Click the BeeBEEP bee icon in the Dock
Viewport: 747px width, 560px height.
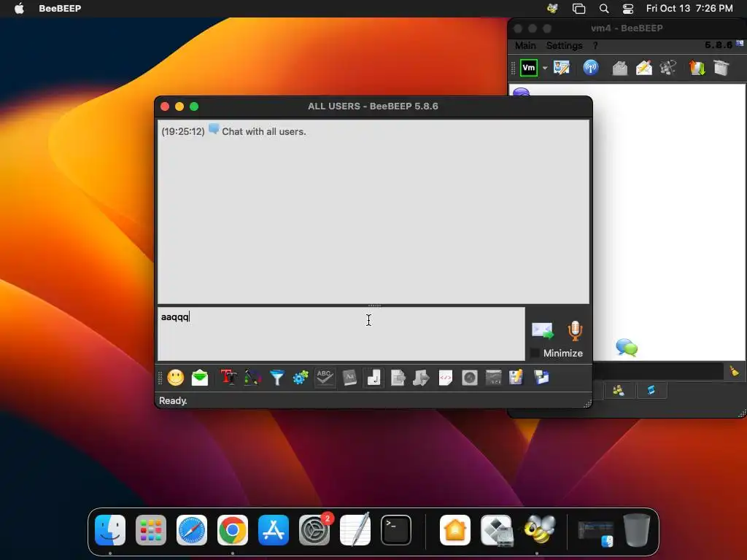(x=539, y=530)
